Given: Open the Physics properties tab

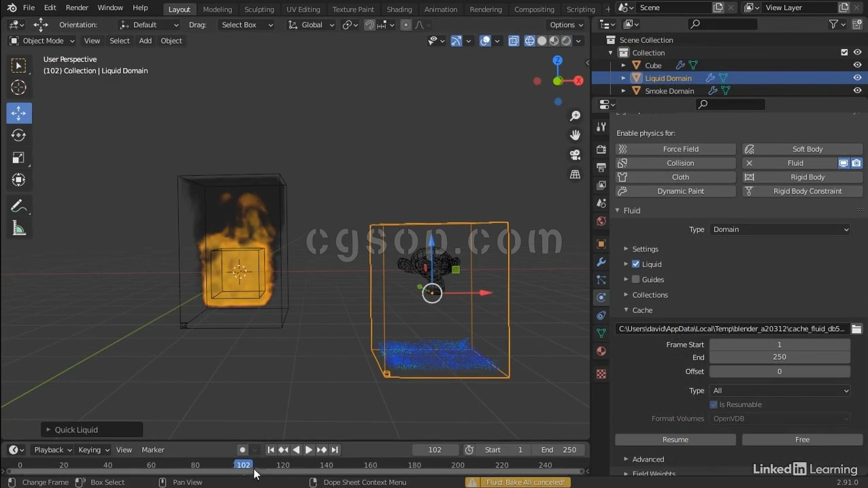Looking at the screenshot, I should 601,298.
